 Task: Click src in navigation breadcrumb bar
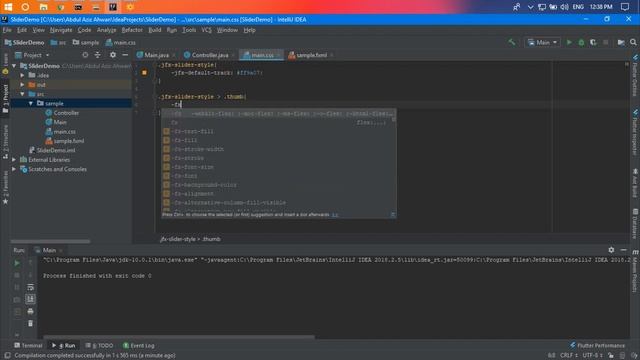[x=58, y=42]
